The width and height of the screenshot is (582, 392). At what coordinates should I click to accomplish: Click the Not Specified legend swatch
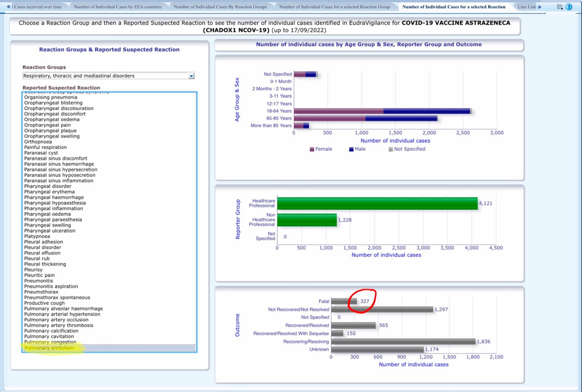pos(391,149)
